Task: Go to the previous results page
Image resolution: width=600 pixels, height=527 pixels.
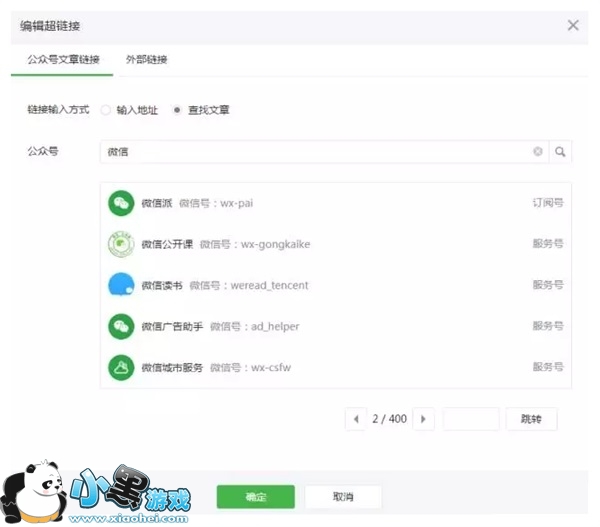Action: click(356, 419)
